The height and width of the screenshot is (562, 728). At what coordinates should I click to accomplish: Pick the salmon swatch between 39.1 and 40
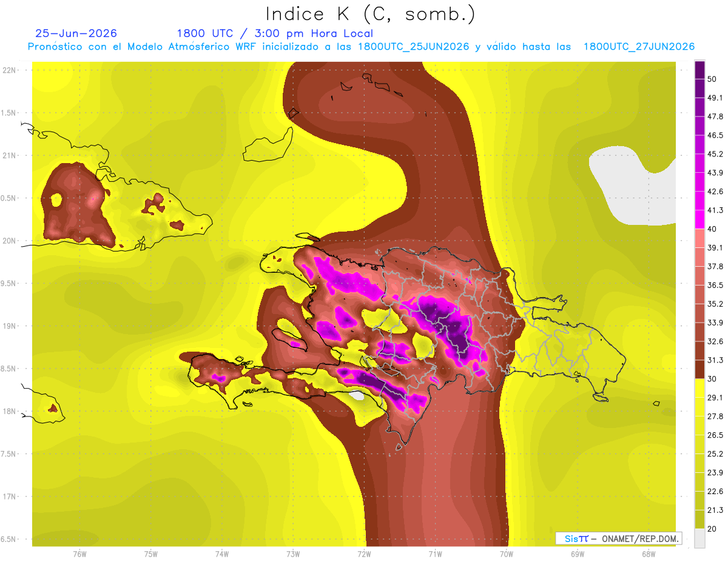(699, 238)
